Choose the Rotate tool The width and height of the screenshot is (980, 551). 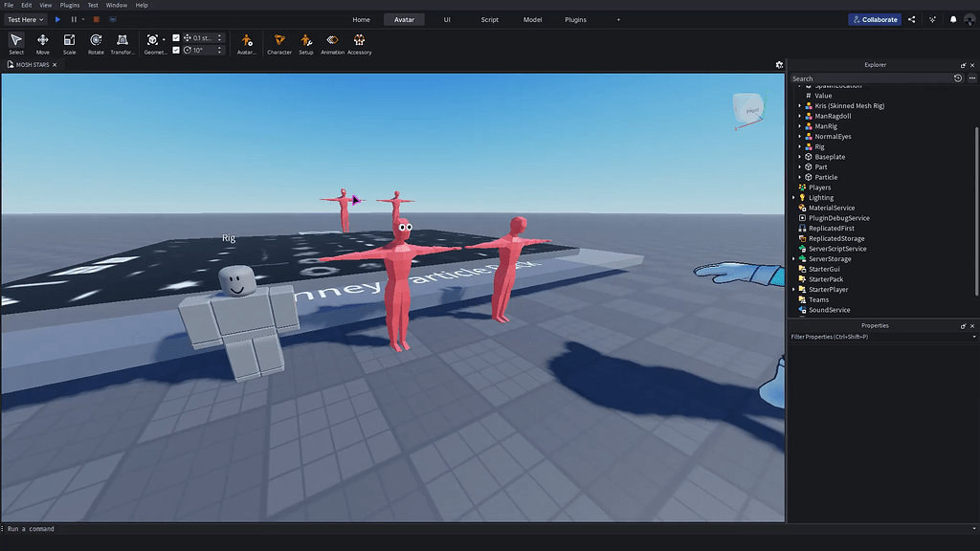(x=96, y=43)
